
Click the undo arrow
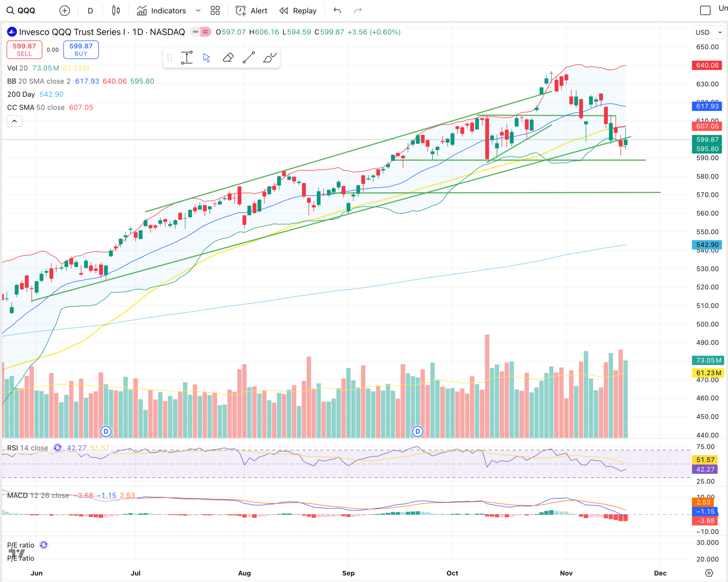point(337,11)
